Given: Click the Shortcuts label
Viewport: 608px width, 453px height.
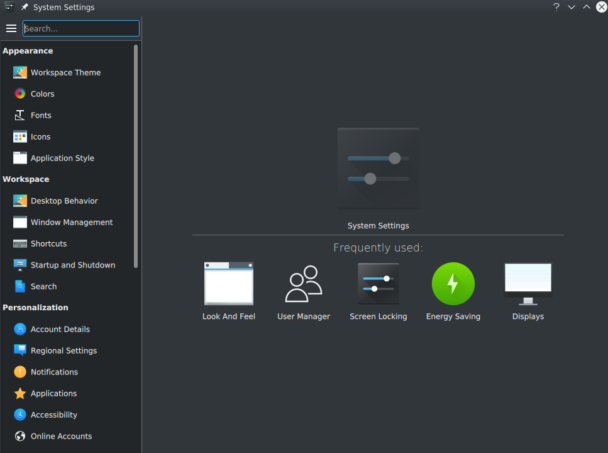Looking at the screenshot, I should (48, 244).
